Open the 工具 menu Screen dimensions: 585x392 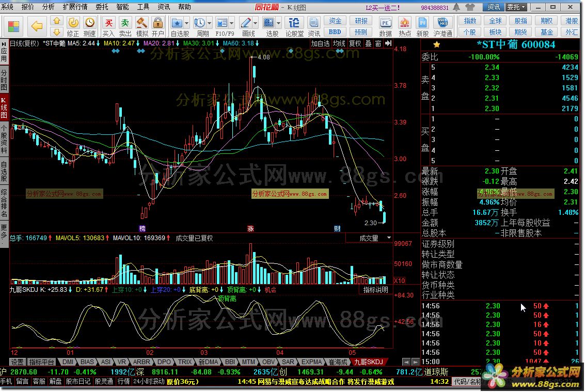(x=143, y=7)
